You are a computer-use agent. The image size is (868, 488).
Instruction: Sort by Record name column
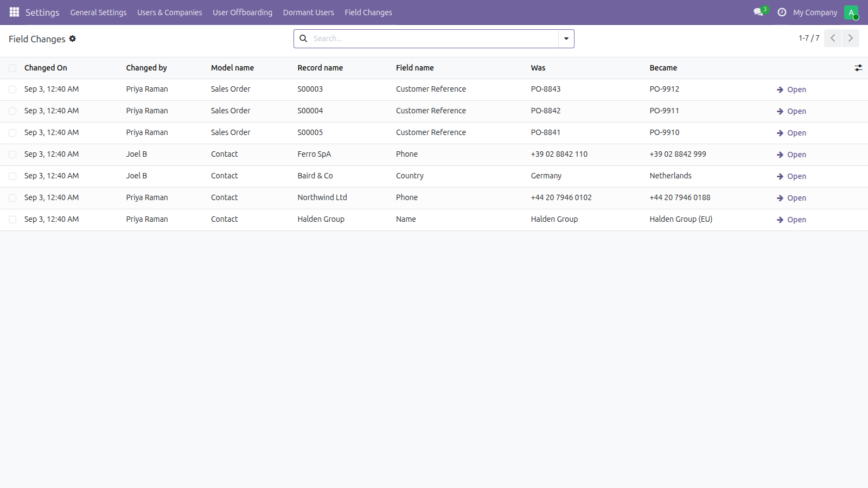click(x=320, y=68)
